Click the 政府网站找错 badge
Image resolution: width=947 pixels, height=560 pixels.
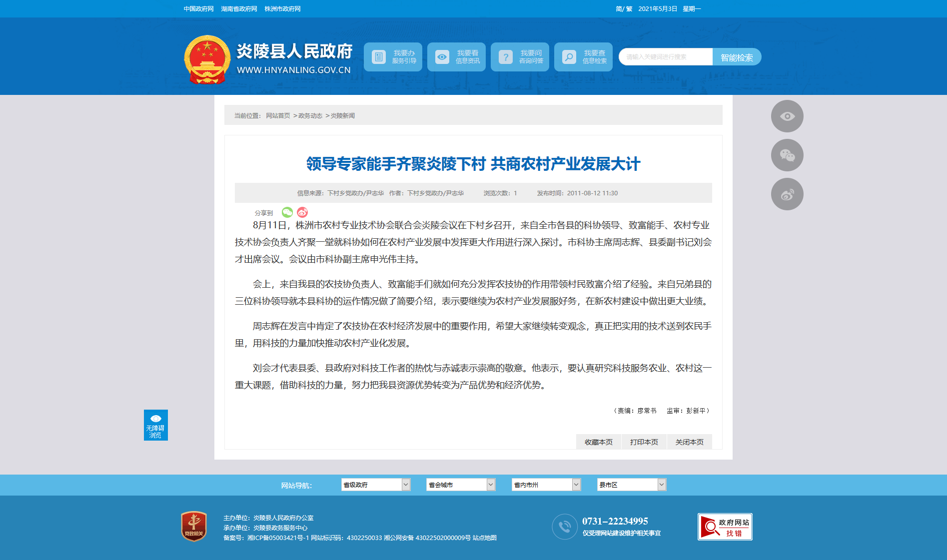point(725,527)
